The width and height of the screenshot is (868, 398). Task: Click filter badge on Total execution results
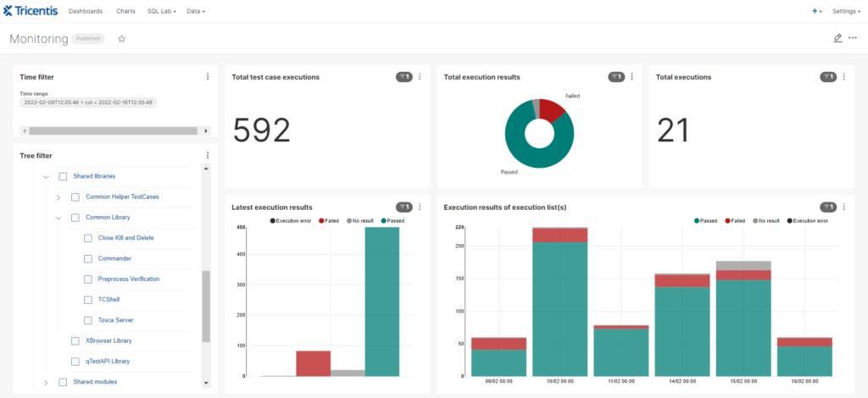(616, 77)
